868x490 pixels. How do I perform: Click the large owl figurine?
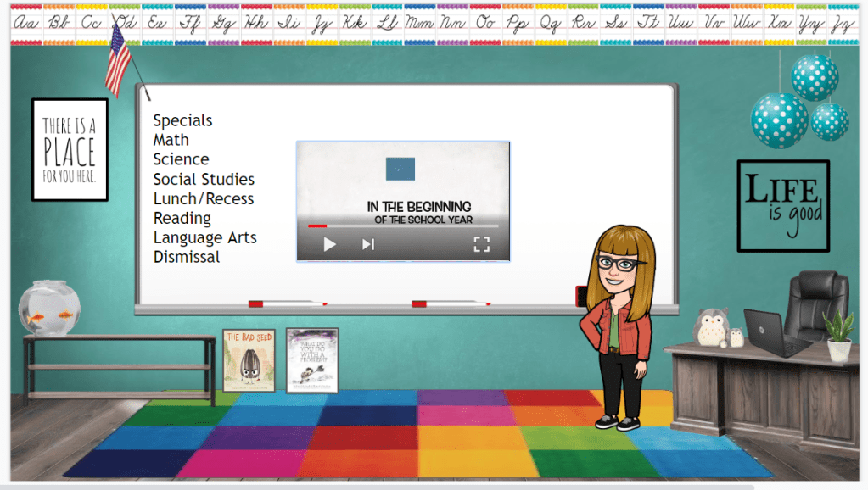[711, 327]
